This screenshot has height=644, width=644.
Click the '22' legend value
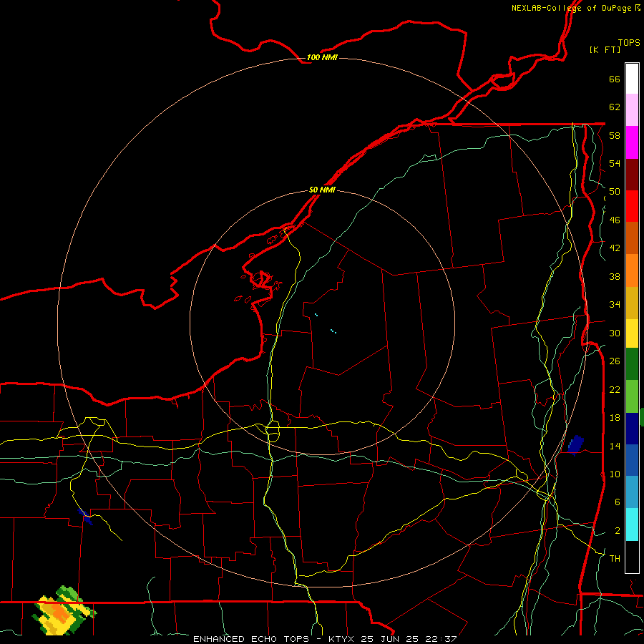(615, 389)
